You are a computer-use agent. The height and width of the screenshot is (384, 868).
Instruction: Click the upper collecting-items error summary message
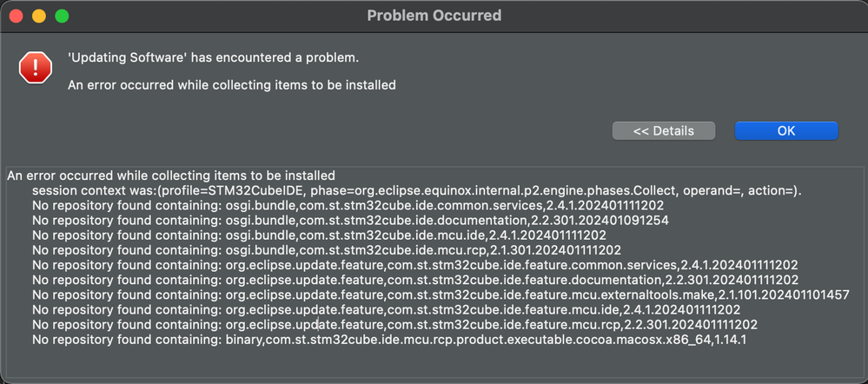tap(231, 85)
